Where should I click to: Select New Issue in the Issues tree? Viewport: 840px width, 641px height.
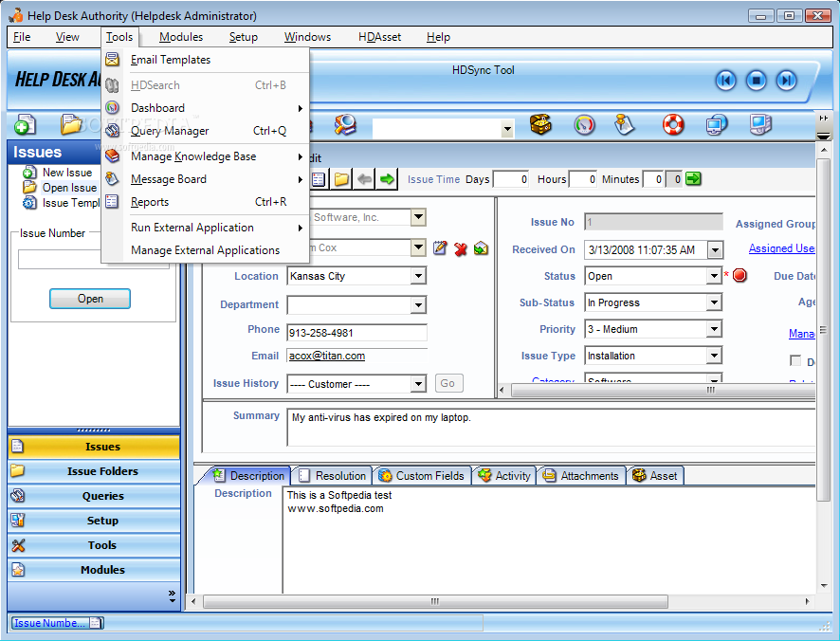[67, 173]
